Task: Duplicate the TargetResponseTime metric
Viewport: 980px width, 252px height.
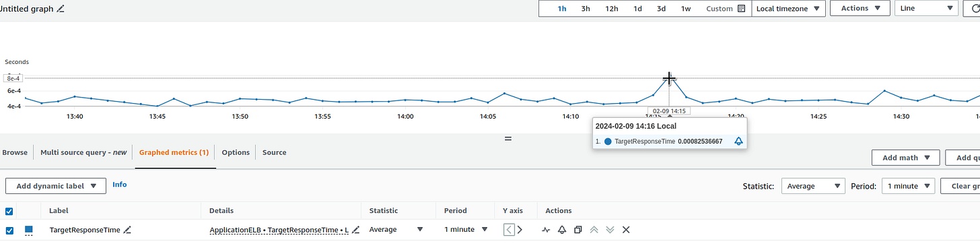Action: pos(578,230)
